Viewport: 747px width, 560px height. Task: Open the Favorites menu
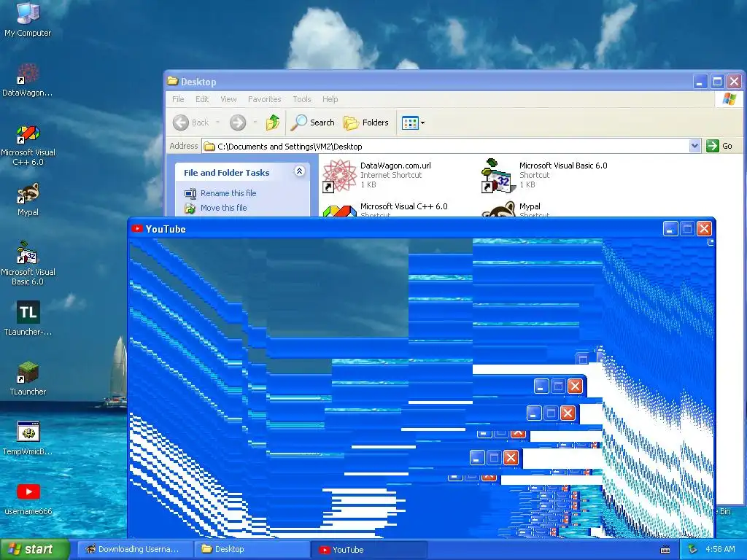point(264,99)
